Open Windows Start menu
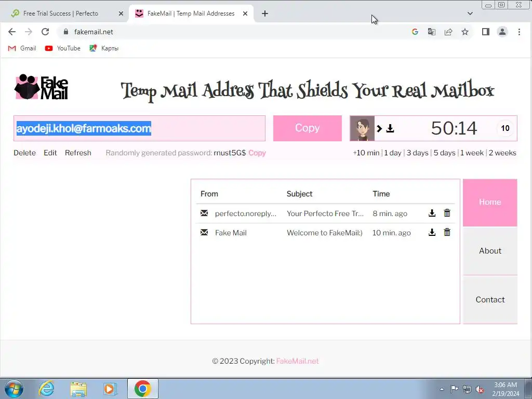This screenshot has height=399, width=532. [13, 389]
